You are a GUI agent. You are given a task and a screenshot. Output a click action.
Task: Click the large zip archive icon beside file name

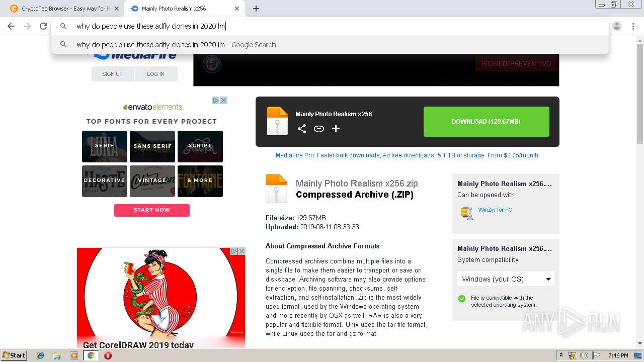click(276, 189)
